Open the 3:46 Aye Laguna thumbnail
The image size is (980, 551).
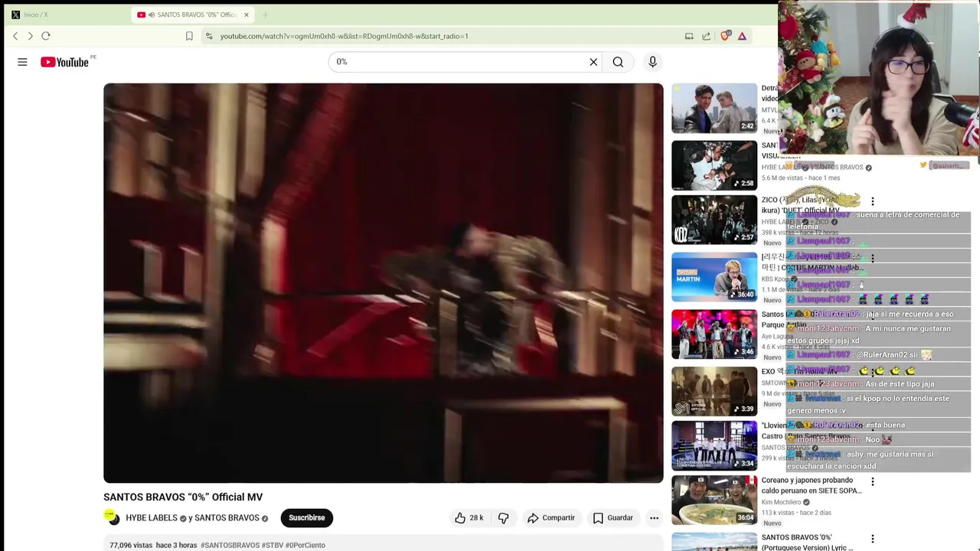click(714, 334)
